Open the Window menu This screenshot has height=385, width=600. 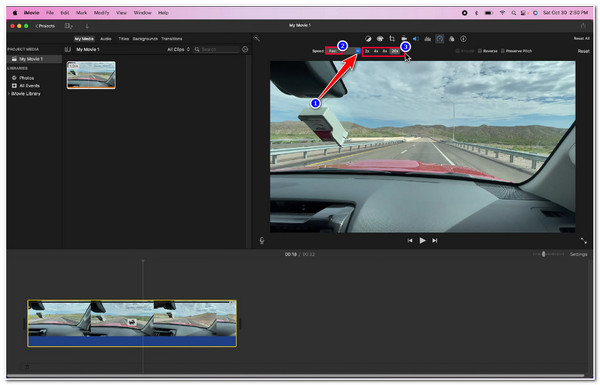tap(142, 13)
